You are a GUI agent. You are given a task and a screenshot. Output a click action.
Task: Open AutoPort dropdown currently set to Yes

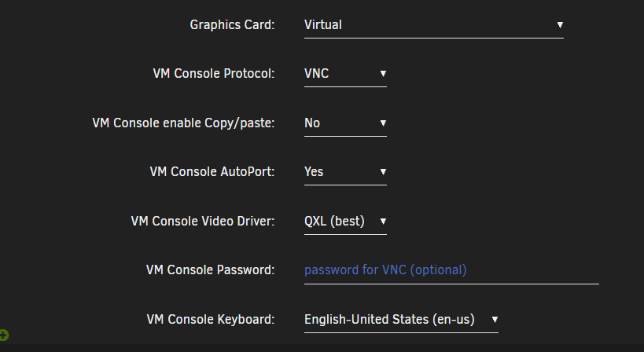click(345, 172)
